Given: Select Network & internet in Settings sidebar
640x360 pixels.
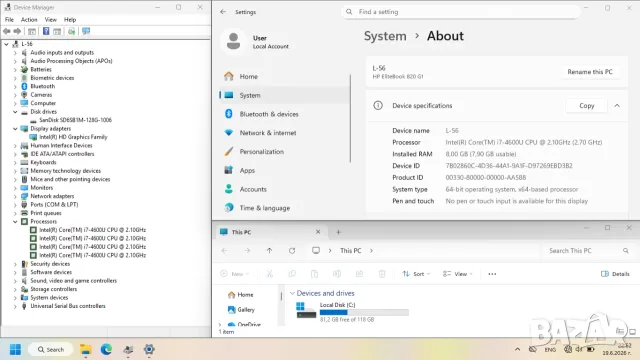Looking at the screenshot, I should (284, 133).
